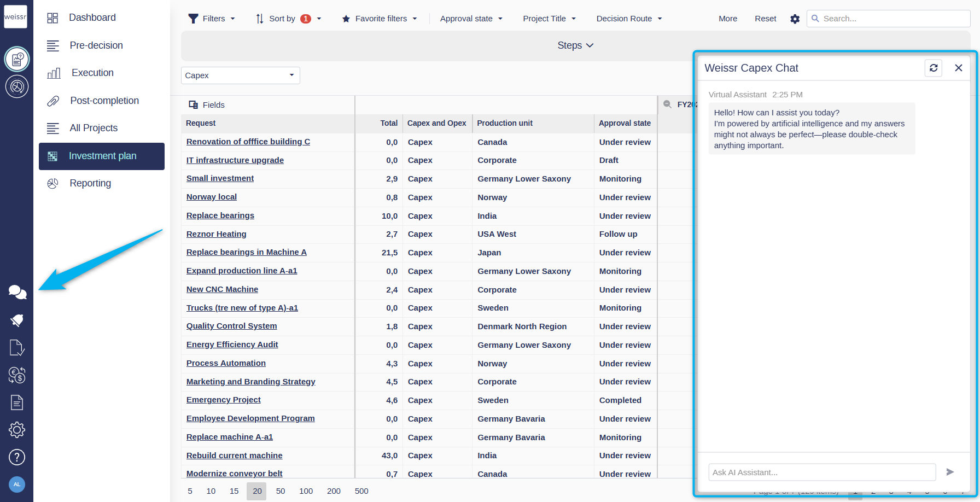Open Marketing and Branding Strategy link
Viewport: 980px width, 502px height.
tap(251, 382)
